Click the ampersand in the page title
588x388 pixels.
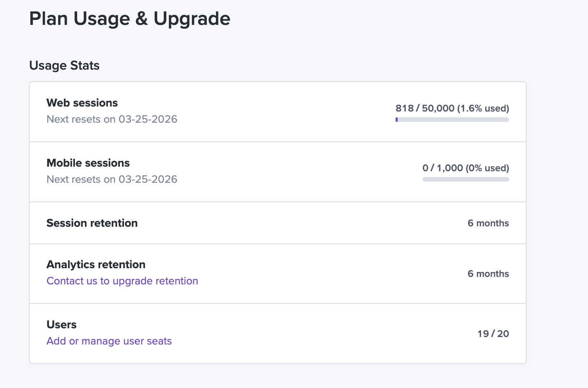pyautogui.click(x=141, y=19)
